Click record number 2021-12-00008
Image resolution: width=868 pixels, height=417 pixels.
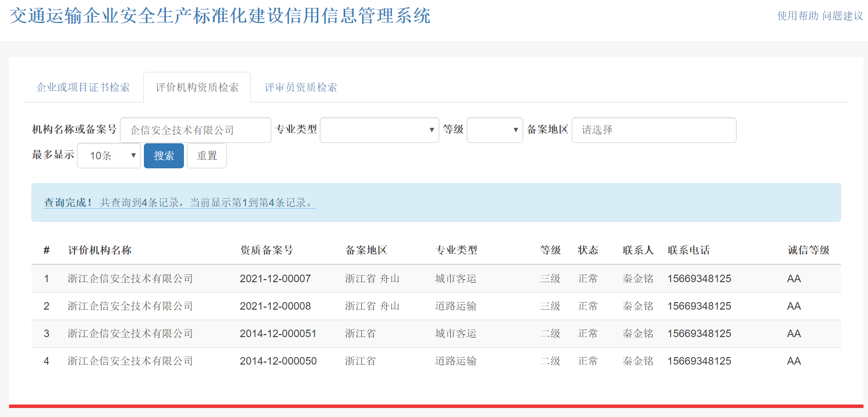point(275,306)
